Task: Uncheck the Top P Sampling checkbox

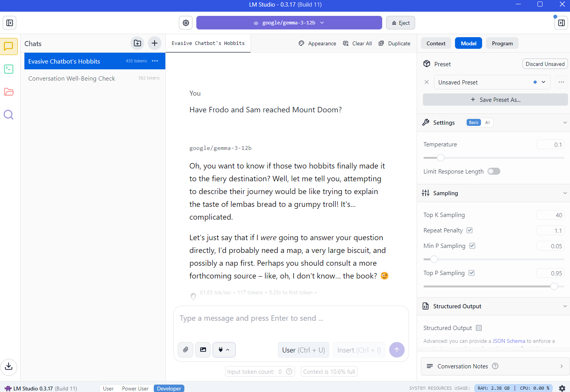Action: [471, 273]
